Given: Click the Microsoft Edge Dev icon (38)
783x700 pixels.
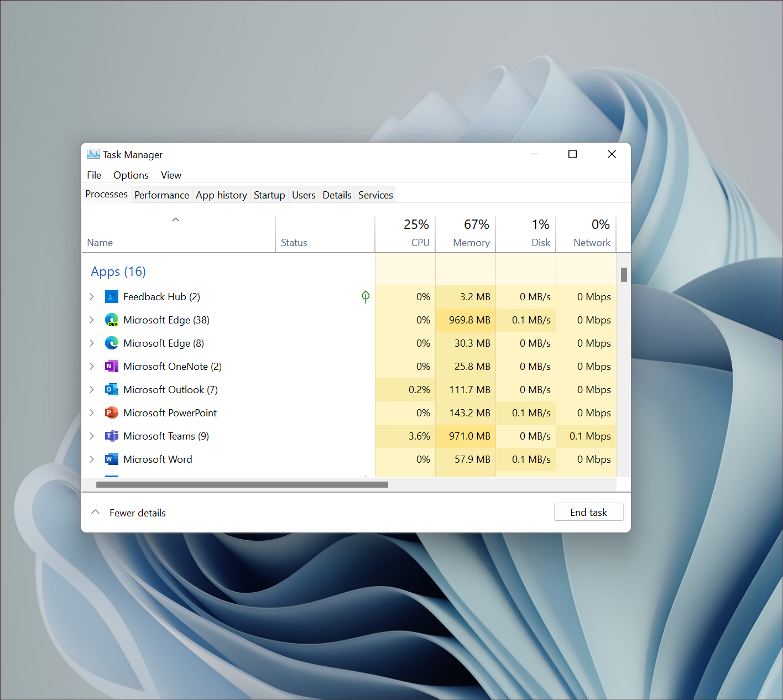Looking at the screenshot, I should 112,320.
